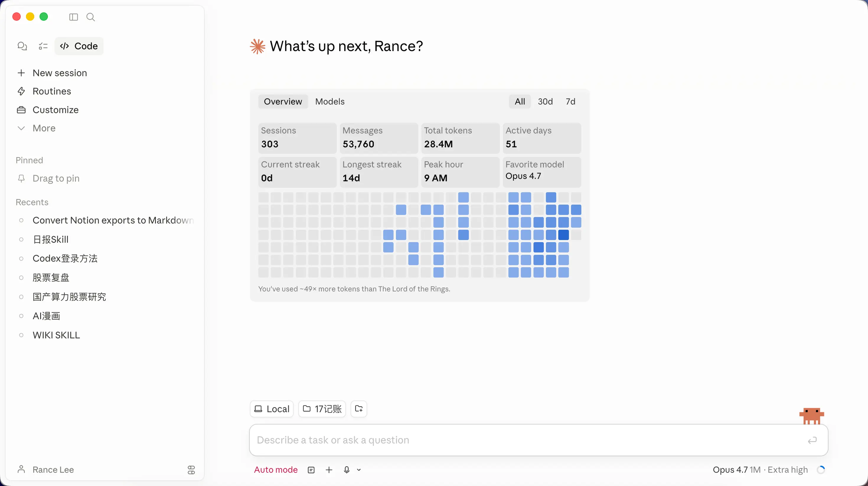Start a New session
Viewport: 868px width, 486px height.
click(x=60, y=73)
